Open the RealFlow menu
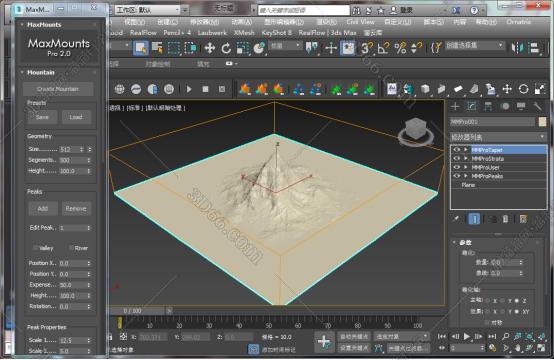The width and height of the screenshot is (554, 360). (x=143, y=33)
